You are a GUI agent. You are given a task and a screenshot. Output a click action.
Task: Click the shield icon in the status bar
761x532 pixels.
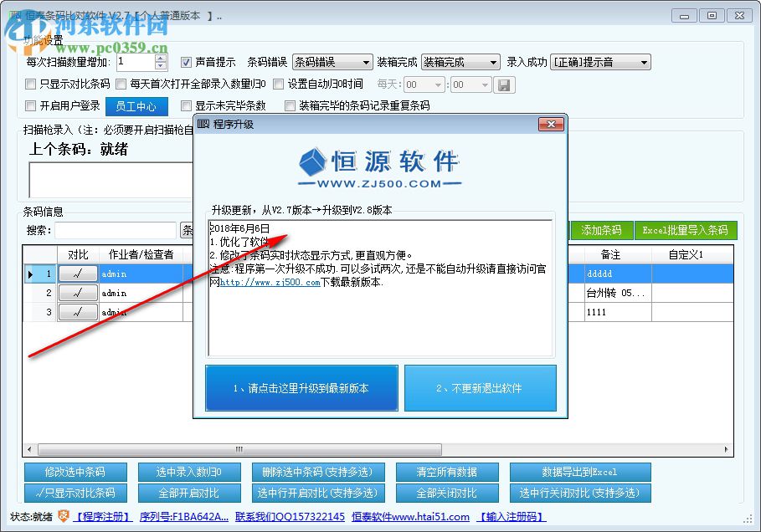coord(64,516)
